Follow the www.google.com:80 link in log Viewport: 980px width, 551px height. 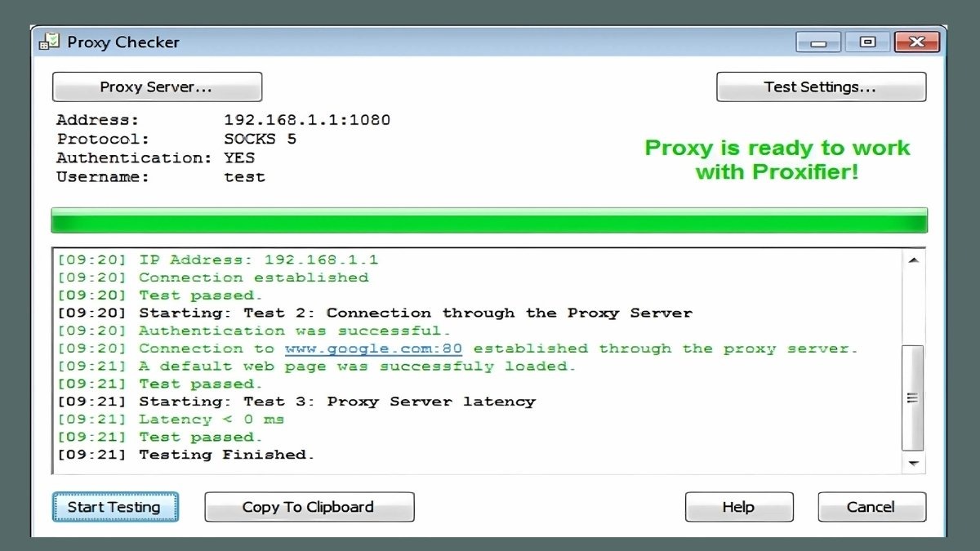point(373,349)
